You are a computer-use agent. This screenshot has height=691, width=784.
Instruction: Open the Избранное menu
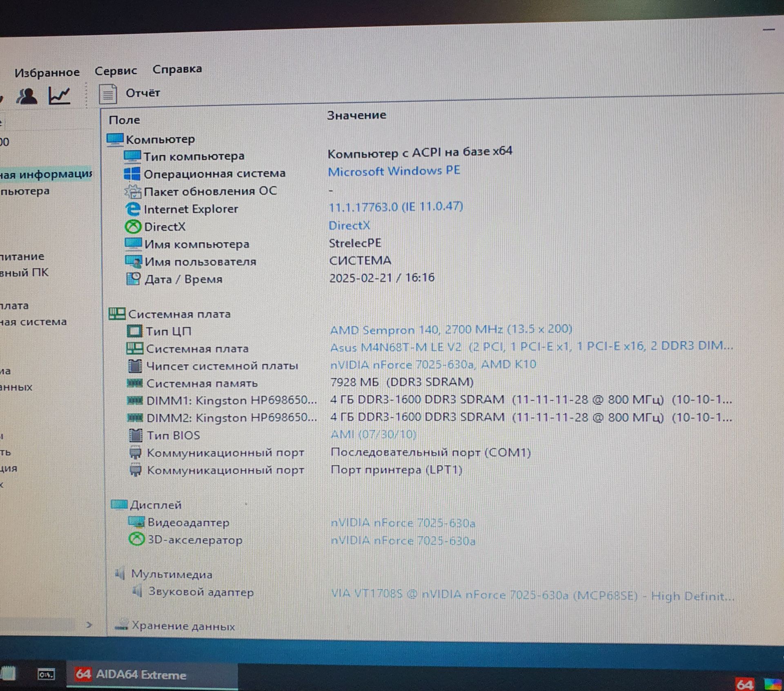tap(47, 73)
